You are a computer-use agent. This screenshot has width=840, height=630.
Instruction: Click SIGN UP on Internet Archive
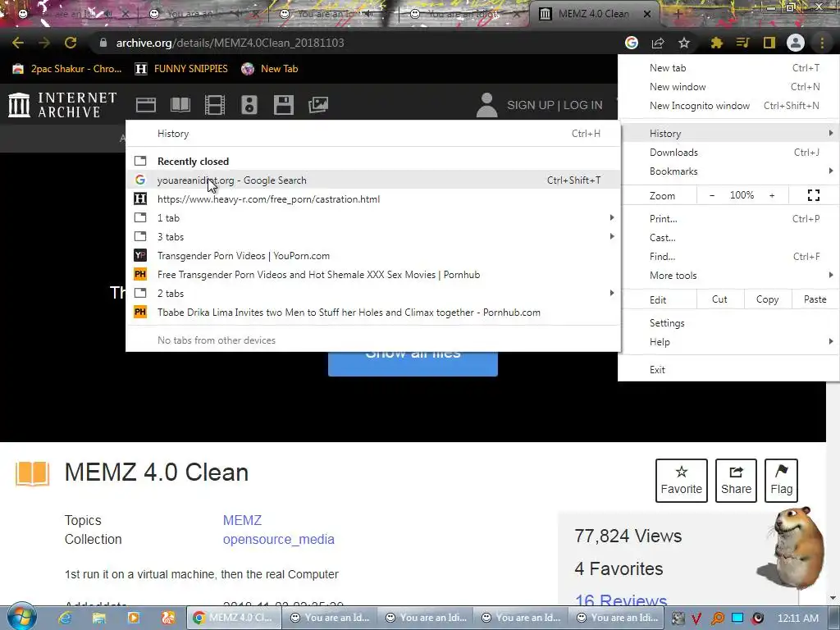click(531, 105)
